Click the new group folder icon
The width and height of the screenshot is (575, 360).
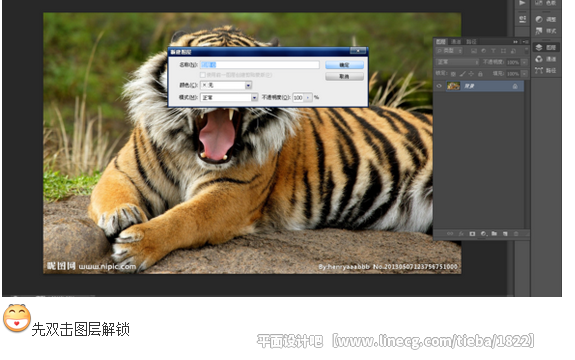(x=494, y=234)
